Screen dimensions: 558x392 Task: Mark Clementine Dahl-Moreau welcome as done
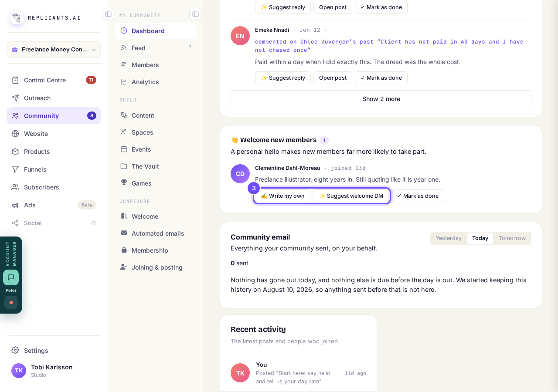tap(418, 196)
